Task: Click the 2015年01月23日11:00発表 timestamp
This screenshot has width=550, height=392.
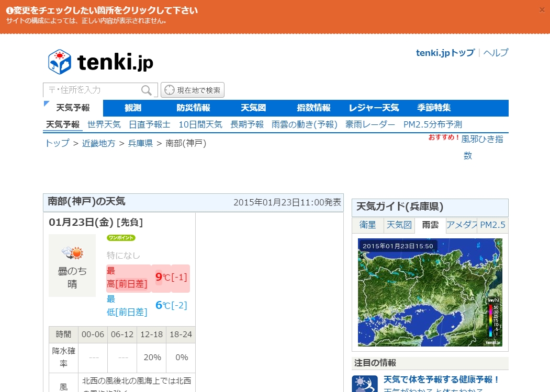Action: pos(287,202)
